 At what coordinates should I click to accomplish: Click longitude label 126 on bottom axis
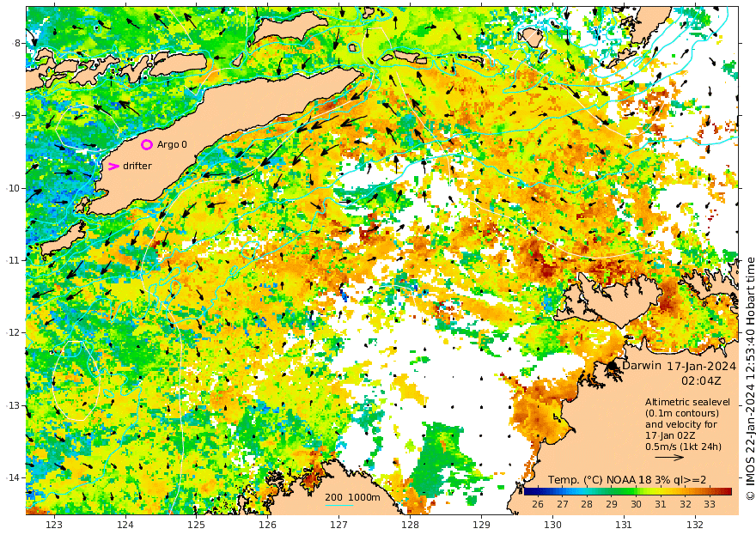(x=267, y=525)
